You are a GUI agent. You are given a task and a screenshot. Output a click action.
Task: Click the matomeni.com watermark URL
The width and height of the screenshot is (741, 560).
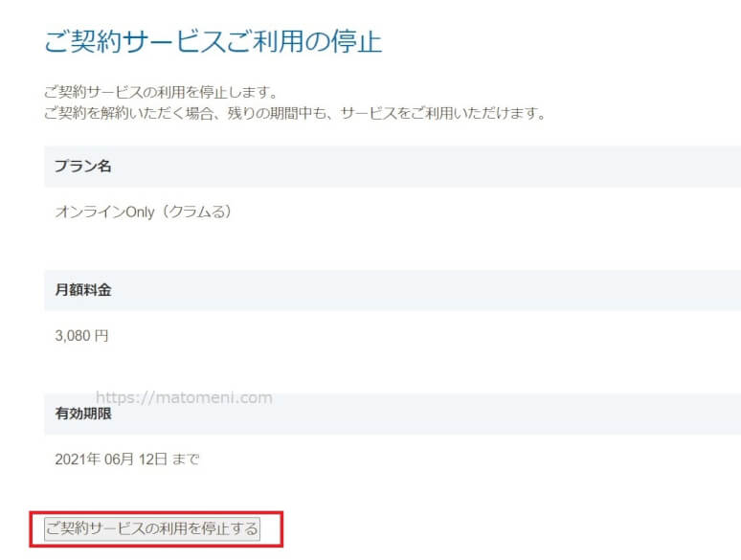click(185, 398)
